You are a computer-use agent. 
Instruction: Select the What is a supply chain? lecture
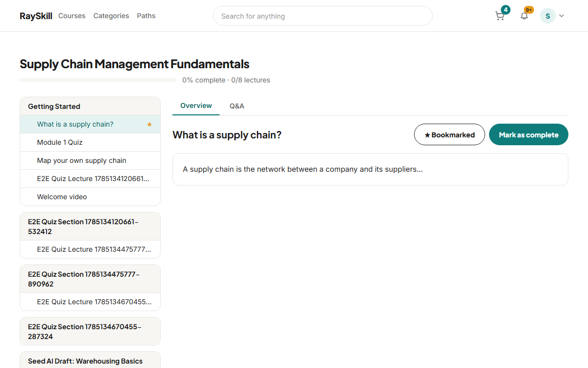[x=90, y=124]
